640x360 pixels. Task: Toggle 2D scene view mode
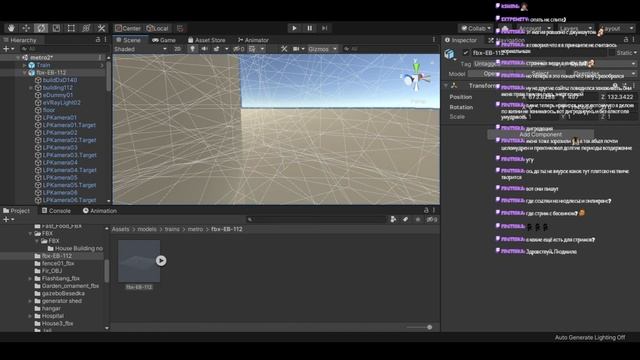pyautogui.click(x=178, y=49)
